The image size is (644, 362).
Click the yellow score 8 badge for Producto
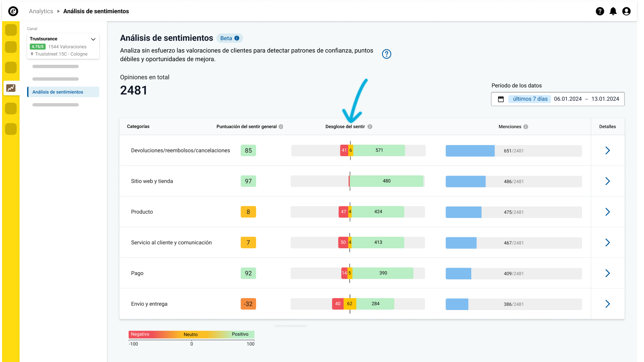tap(248, 212)
